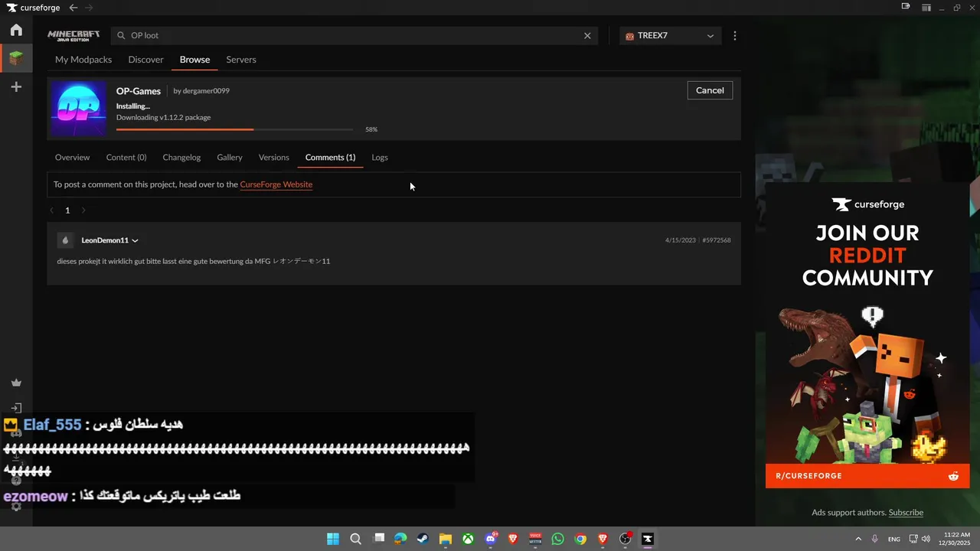Image resolution: width=980 pixels, height=551 pixels.
Task: Open the three-dot more options menu
Action: [735, 35]
